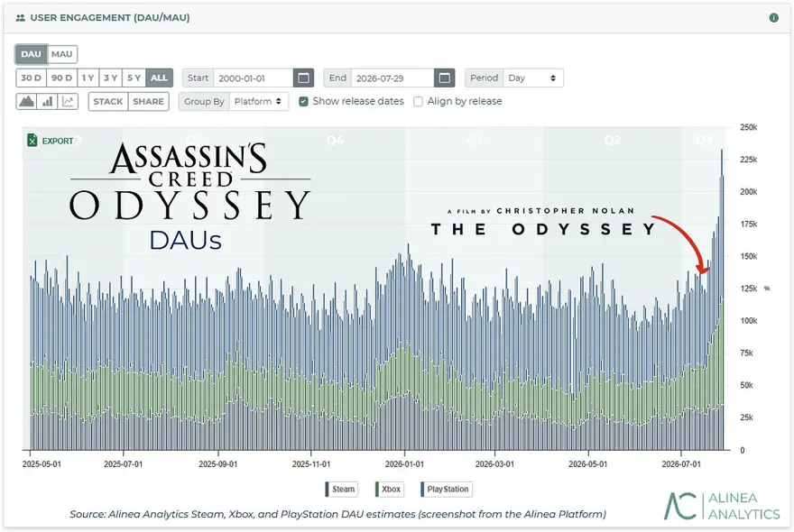Viewport: 794px width, 532px height.
Task: Click the 2026-01-01 axis label
Action: [404, 463]
